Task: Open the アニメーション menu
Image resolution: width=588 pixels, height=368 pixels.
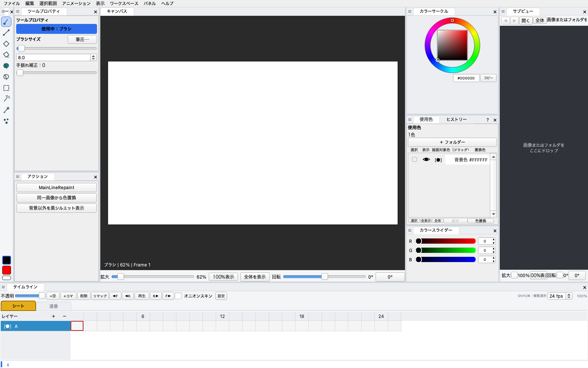Action: (x=76, y=3)
